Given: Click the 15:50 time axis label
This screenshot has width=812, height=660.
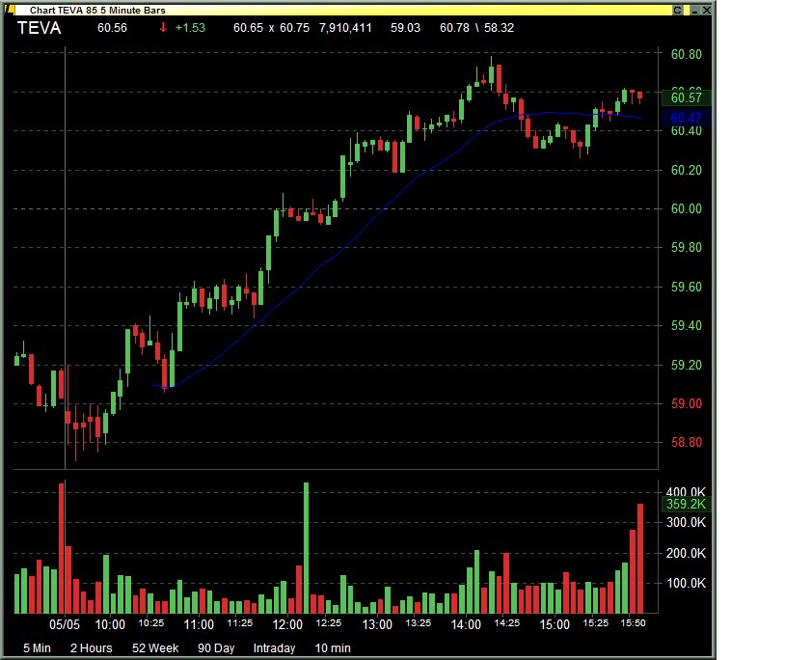Looking at the screenshot, I should click(x=633, y=623).
